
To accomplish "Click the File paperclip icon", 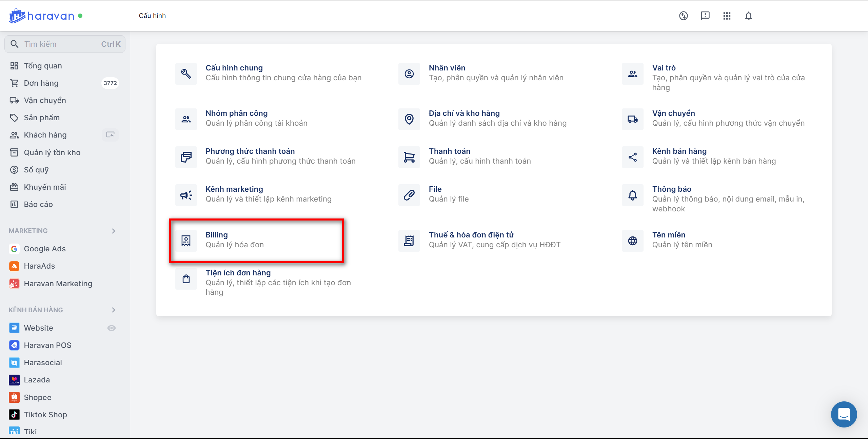I will 409,195.
